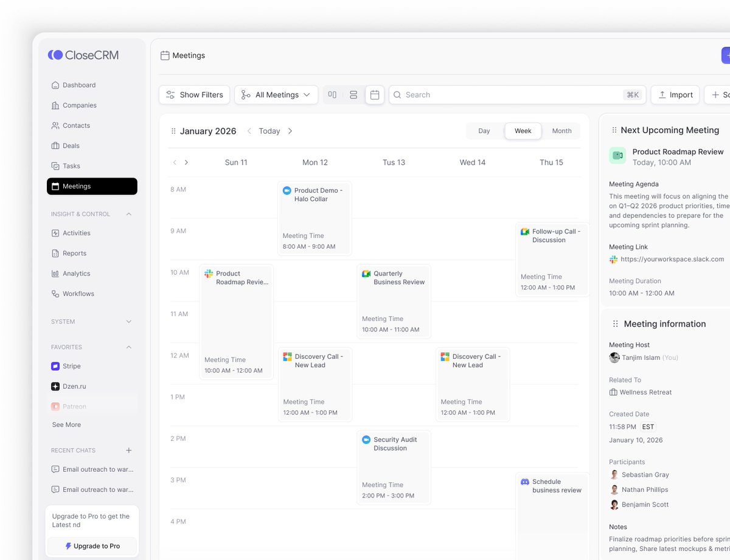730x560 pixels.
Task: Click the CloseCRM logo
Action: (83, 55)
